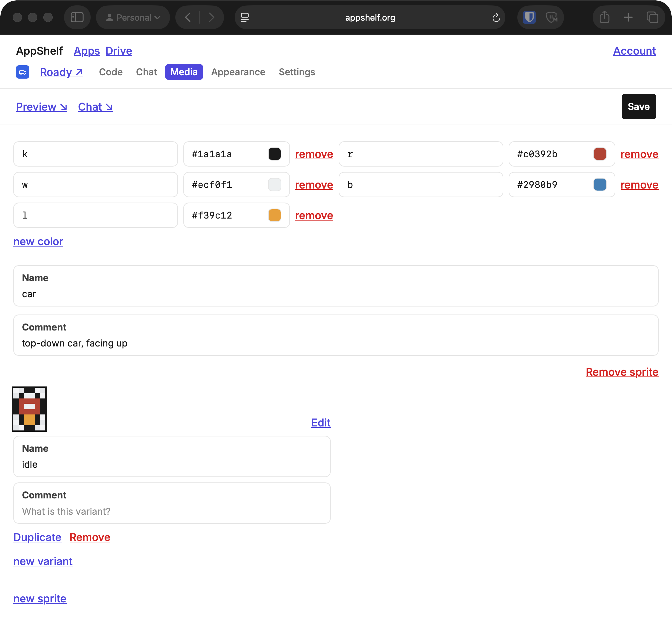Go back with the back arrow
The image size is (672, 633).
(188, 17)
